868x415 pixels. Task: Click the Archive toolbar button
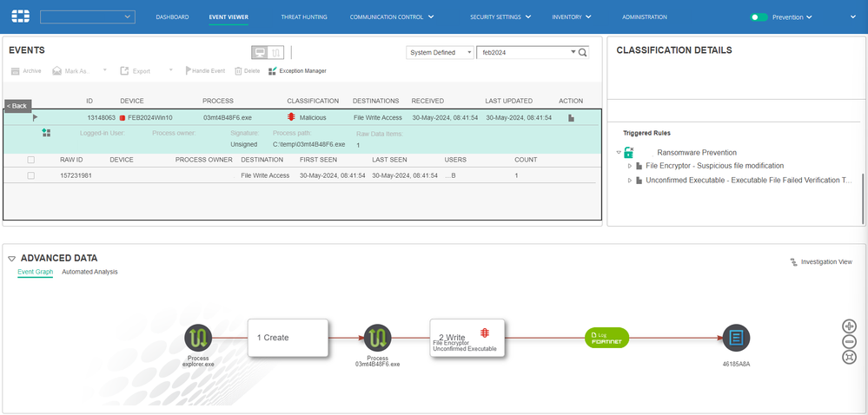point(26,71)
